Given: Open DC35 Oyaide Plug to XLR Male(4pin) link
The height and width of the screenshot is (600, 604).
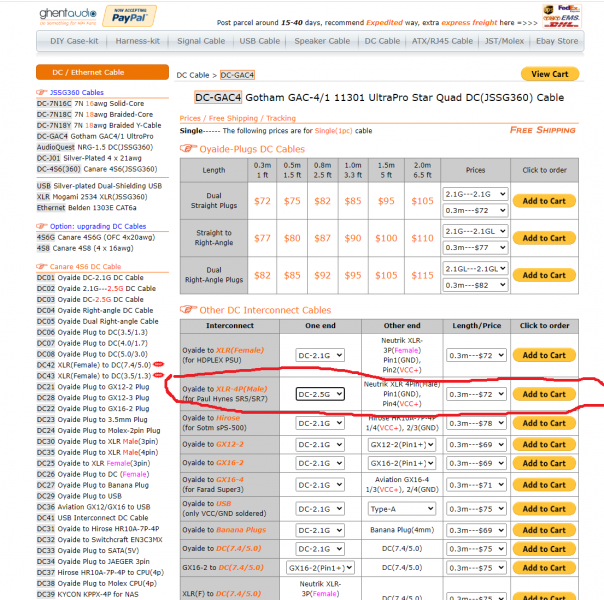Looking at the screenshot, I should pyautogui.click(x=97, y=453).
